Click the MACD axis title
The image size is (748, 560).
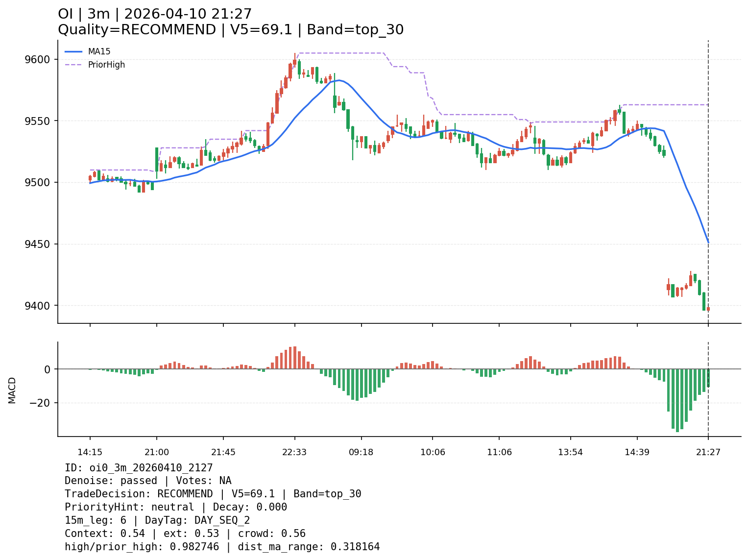12,390
